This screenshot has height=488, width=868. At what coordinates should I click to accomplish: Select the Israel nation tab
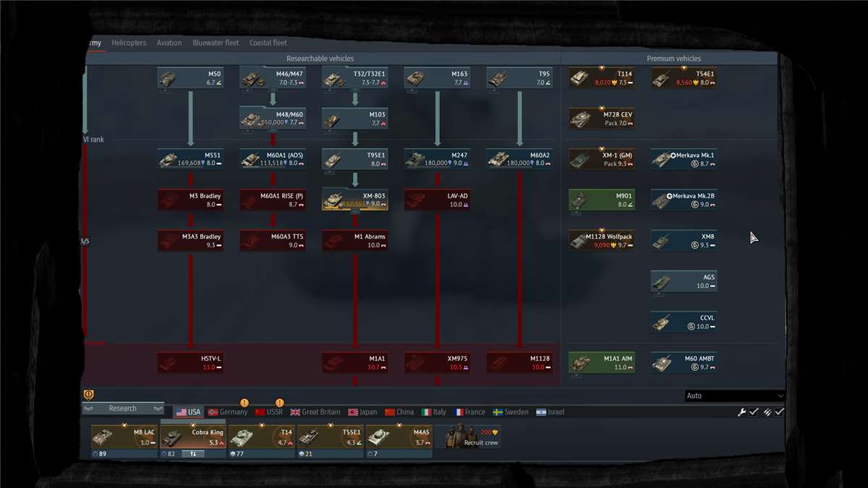click(x=550, y=412)
